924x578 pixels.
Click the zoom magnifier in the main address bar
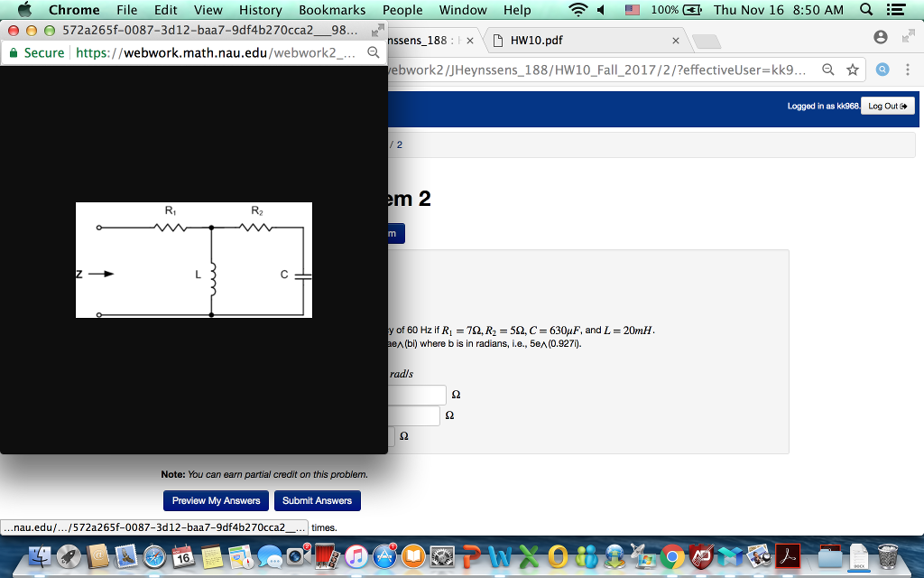[827, 70]
